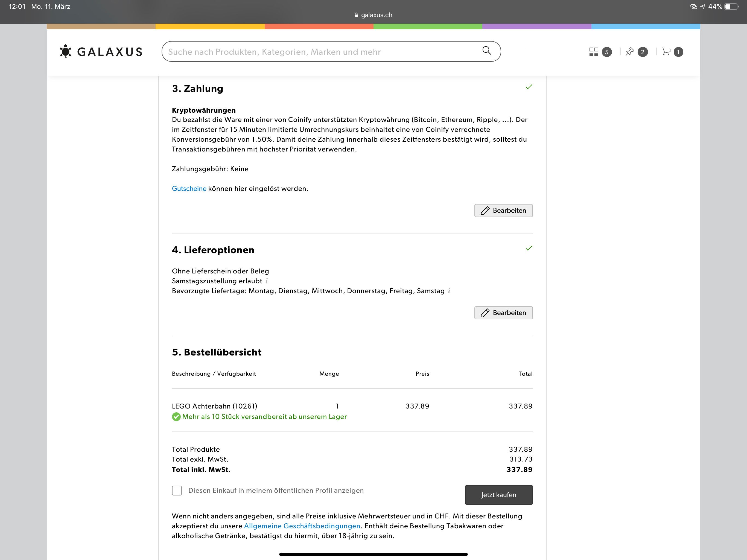747x560 pixels.
Task: Click the Beschreibung / Verfügbarkeit column header
Action: point(214,374)
